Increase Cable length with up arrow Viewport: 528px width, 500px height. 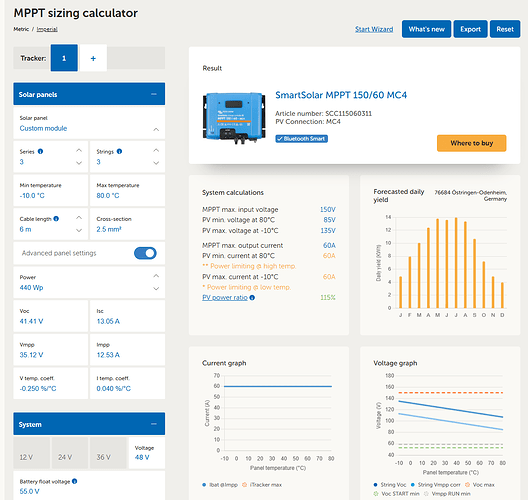pyautogui.click(x=79, y=218)
